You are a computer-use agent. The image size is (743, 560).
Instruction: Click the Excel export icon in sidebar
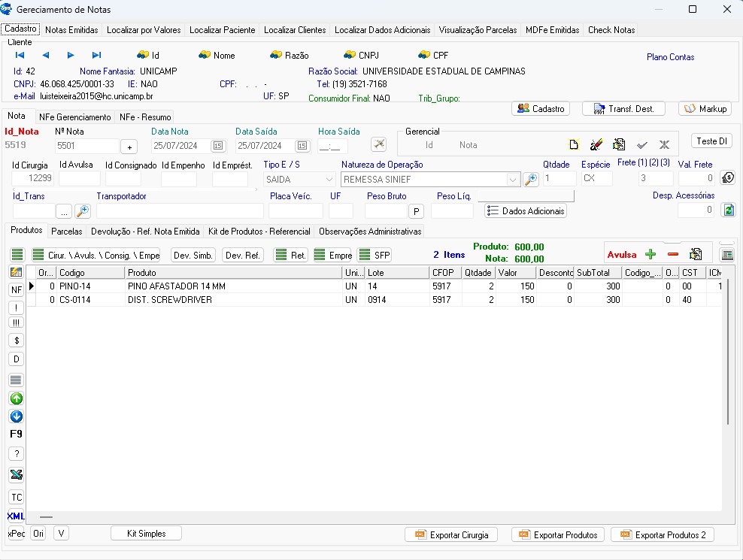16,474
